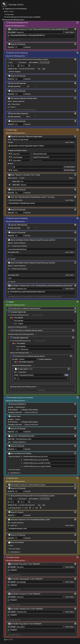This screenshot has width=80, height=644.
Task: Click green add button beside Cancel button row
Action: pyautogui.click(x=9, y=170)
